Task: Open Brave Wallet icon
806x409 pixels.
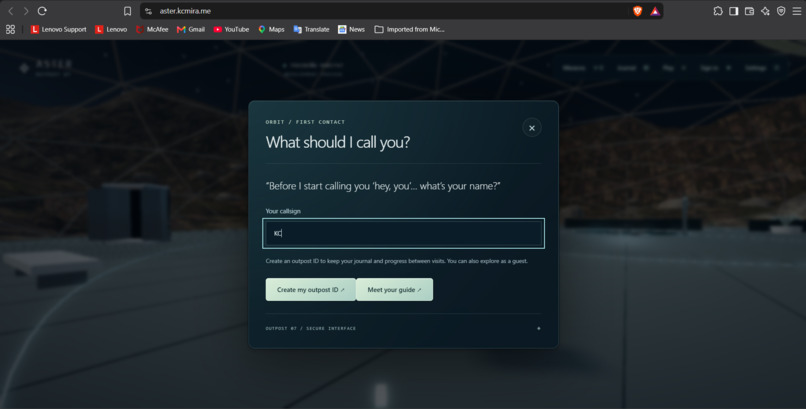Action: click(749, 11)
